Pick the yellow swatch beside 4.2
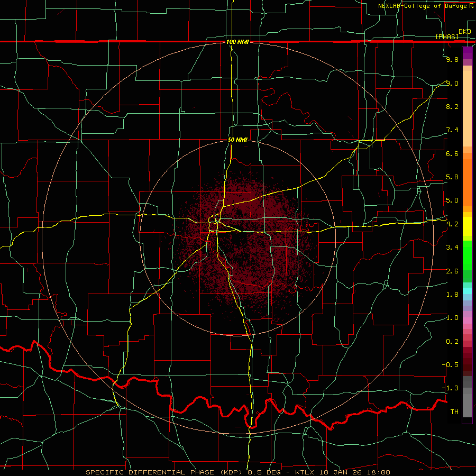 pyautogui.click(x=467, y=226)
